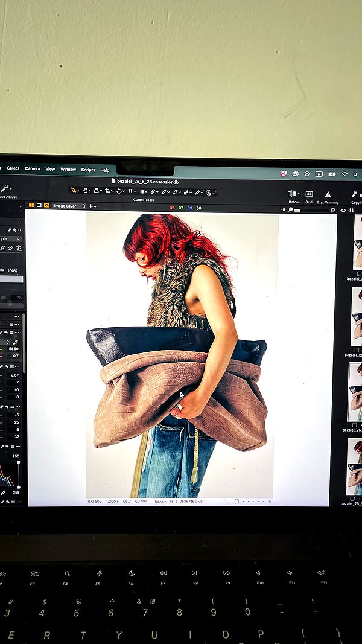Open the Image Layer dropdown

(x=69, y=206)
